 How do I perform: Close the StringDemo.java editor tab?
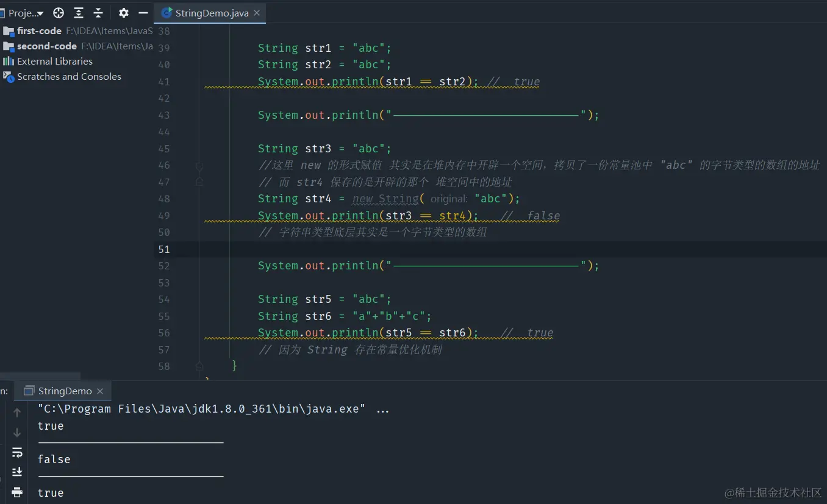point(257,13)
